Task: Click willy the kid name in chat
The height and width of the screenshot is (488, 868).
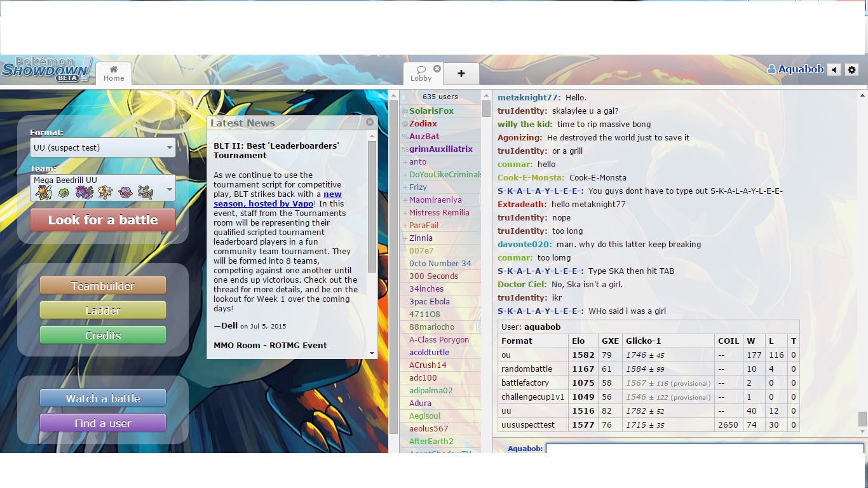Action: pos(525,125)
